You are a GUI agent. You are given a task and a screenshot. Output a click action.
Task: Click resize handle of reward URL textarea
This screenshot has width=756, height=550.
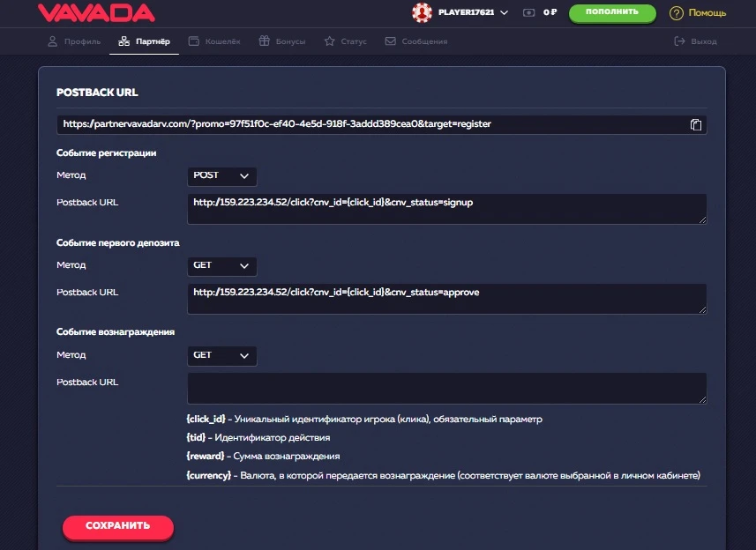click(702, 399)
